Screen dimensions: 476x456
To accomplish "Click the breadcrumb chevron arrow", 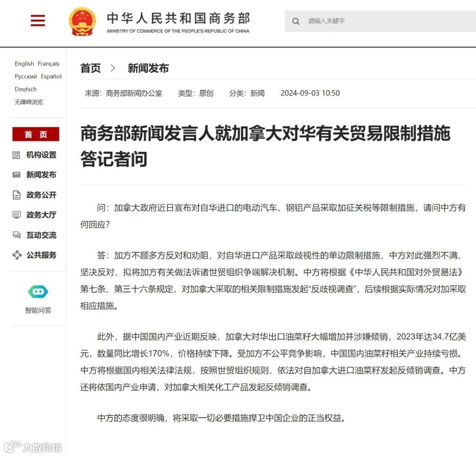I will coord(113,68).
